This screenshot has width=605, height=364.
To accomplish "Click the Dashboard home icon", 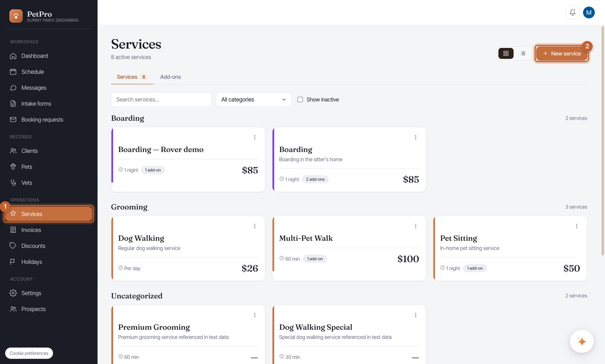I will [13, 56].
